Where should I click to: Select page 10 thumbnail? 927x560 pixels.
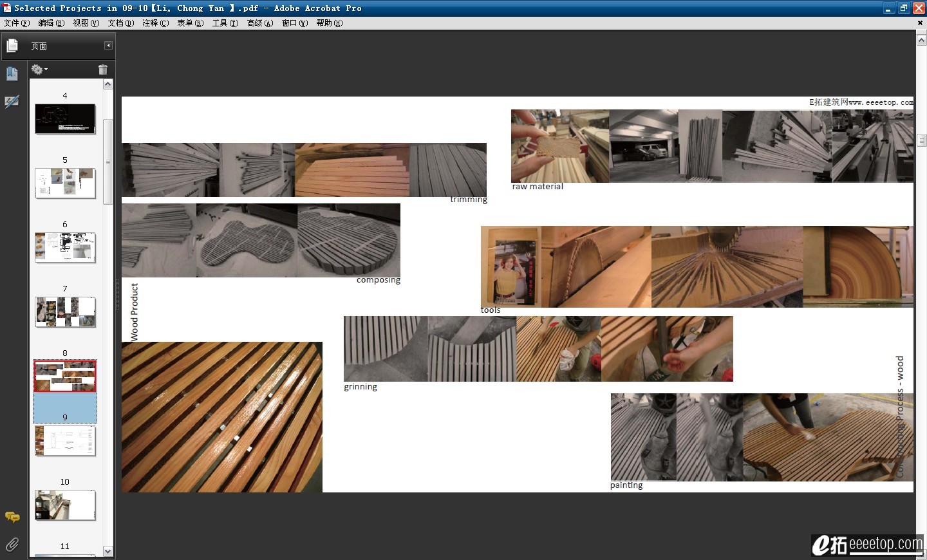click(65, 505)
